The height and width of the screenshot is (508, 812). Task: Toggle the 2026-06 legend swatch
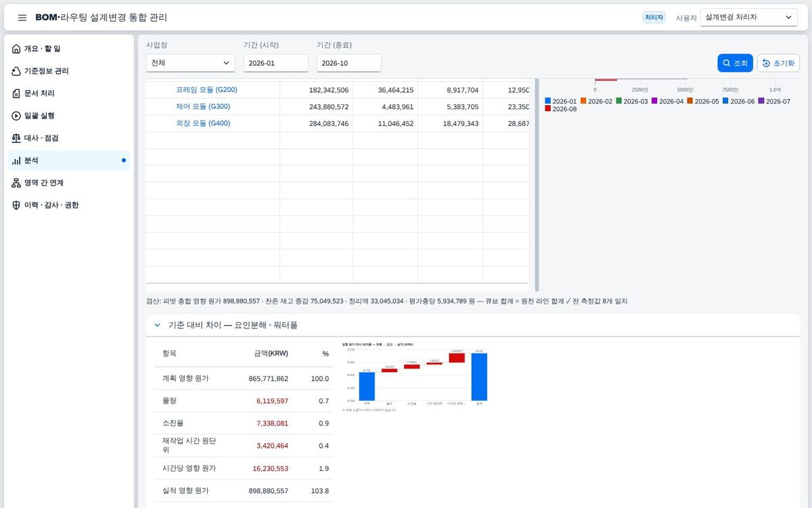tap(725, 101)
